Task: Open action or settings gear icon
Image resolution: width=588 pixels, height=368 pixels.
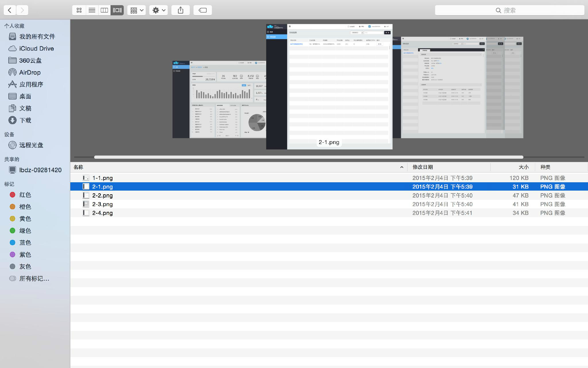Action: (x=158, y=10)
